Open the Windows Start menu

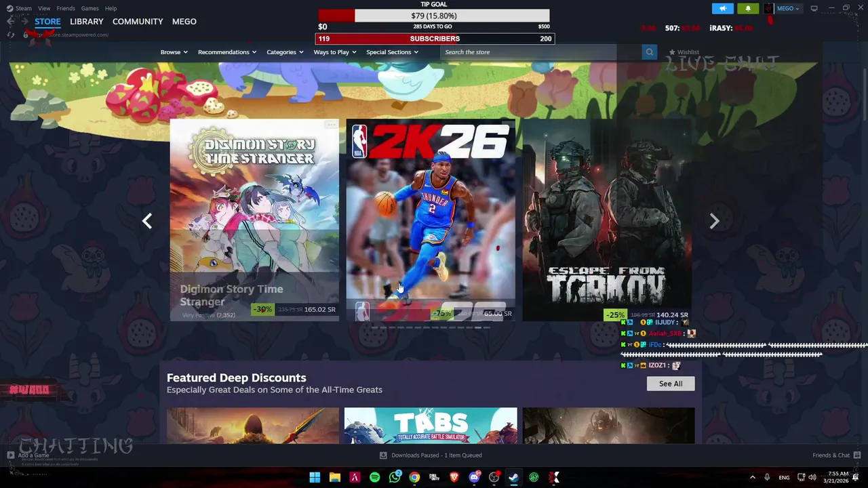click(315, 477)
